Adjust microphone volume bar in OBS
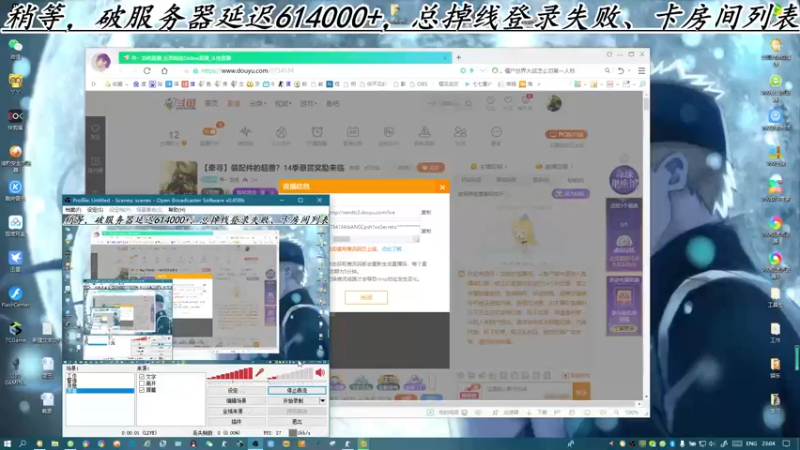 pos(230,374)
